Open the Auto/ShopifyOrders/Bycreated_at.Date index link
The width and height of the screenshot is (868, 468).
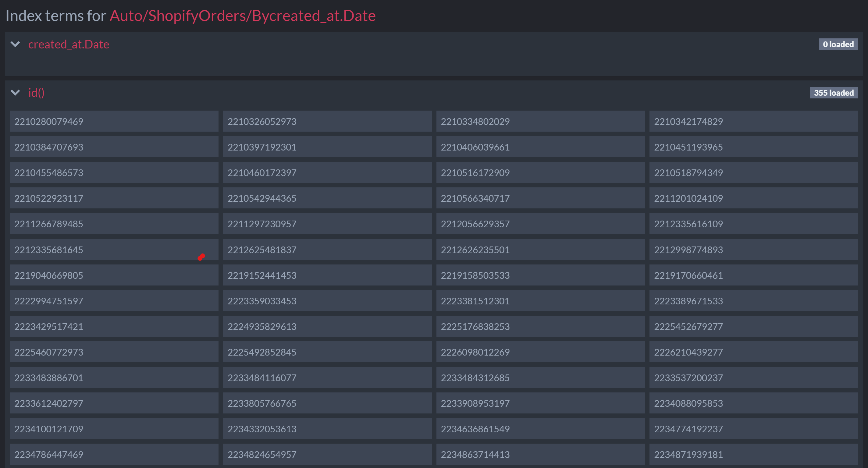[x=243, y=16]
